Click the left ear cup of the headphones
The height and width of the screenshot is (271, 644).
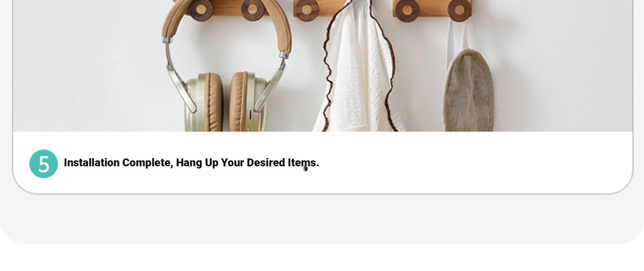pos(204,102)
